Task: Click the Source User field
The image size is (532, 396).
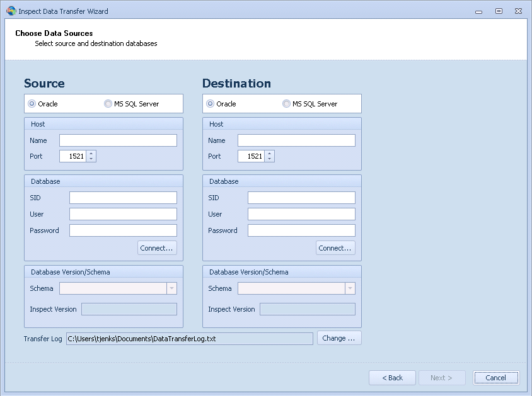Action: (x=123, y=214)
